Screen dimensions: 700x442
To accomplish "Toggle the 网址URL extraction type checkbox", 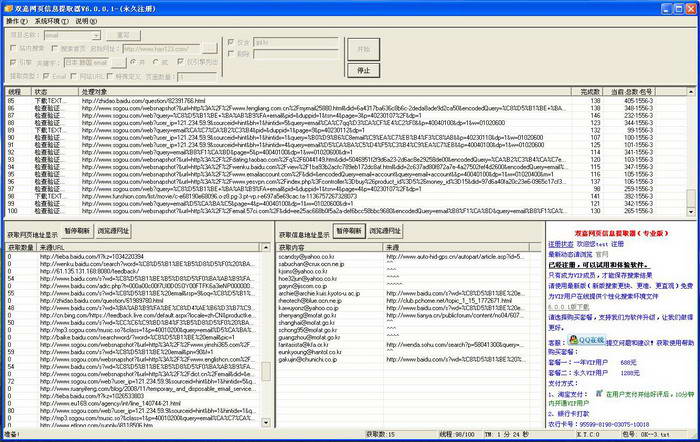I will [74, 76].
